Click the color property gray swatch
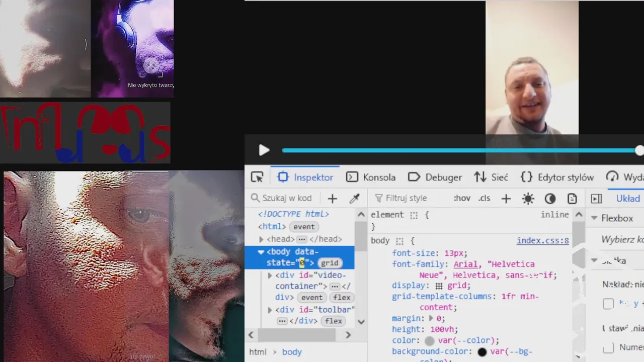 click(x=429, y=341)
